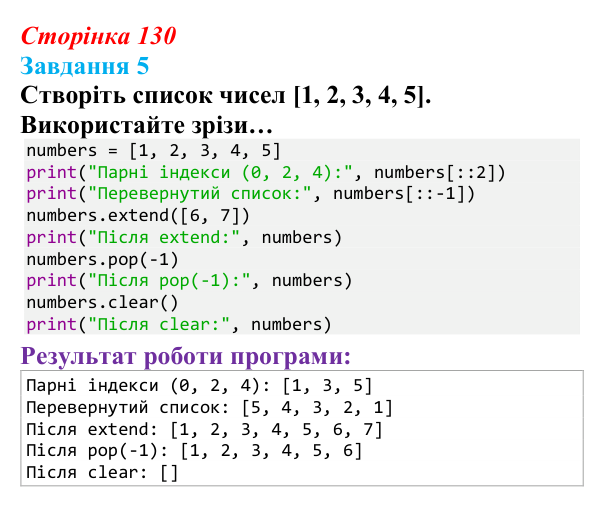
Task: Click the line 'Створіть список чисел [1, 2, 3, 4, 5].'
Action: pos(226,95)
